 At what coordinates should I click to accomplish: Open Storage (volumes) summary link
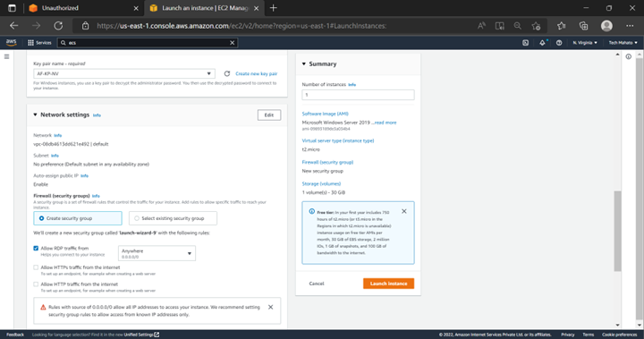322,183
